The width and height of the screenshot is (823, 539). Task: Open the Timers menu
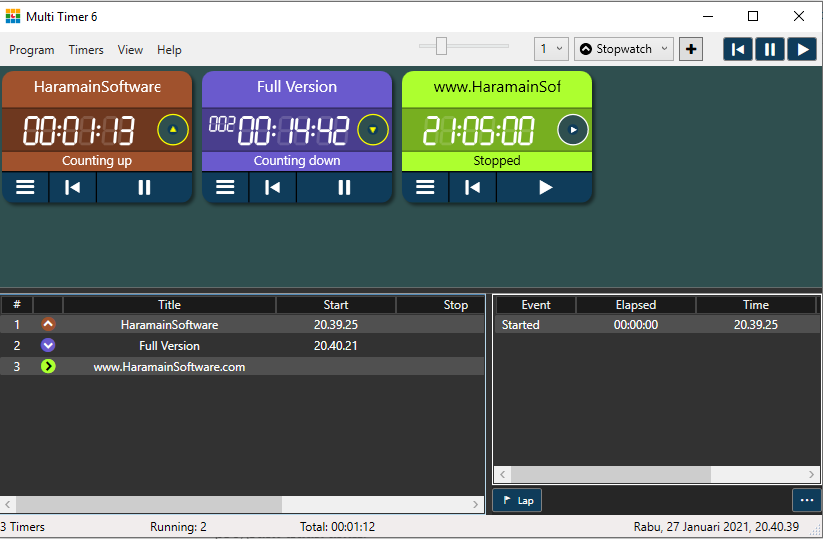pyautogui.click(x=86, y=50)
